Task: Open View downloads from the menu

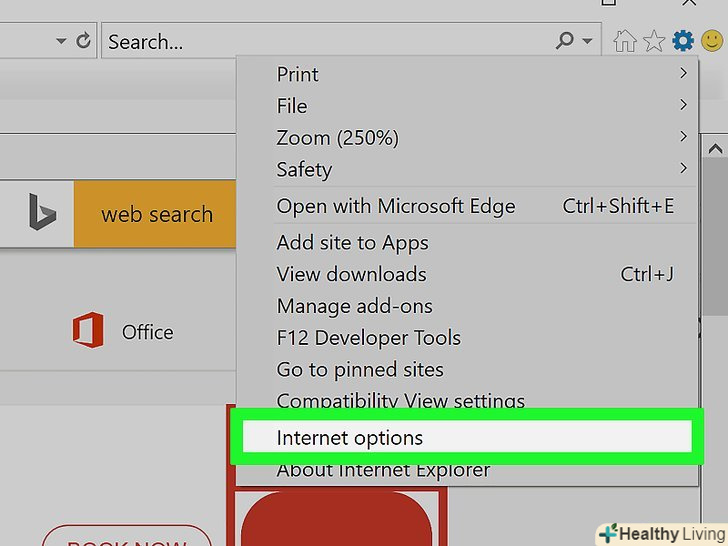Action: click(x=351, y=274)
